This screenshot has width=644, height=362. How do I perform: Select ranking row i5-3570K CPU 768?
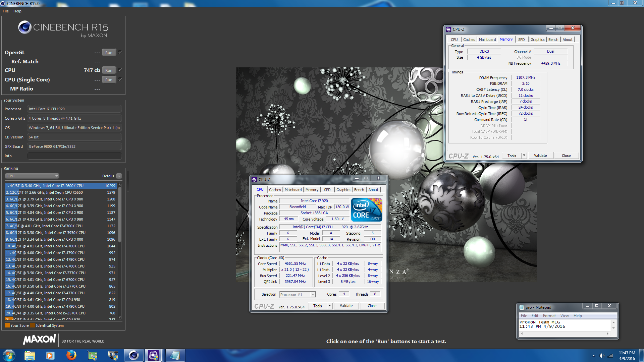(x=61, y=313)
